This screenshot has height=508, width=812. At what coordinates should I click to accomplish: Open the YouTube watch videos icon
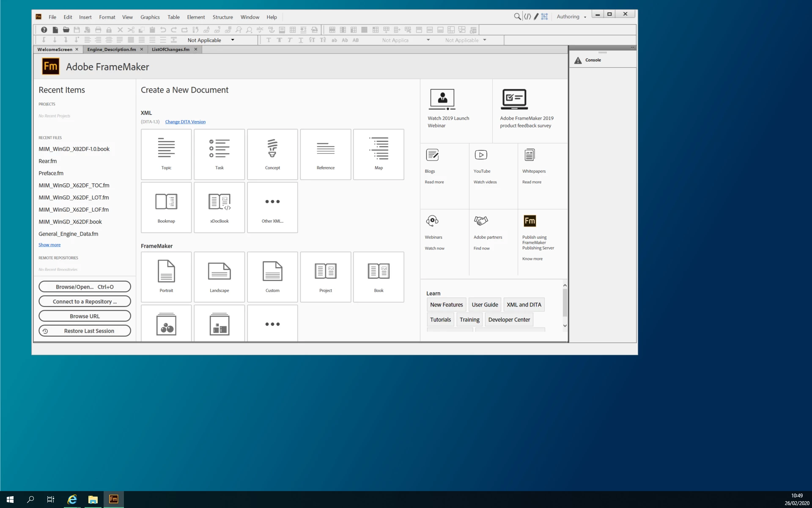point(481,155)
